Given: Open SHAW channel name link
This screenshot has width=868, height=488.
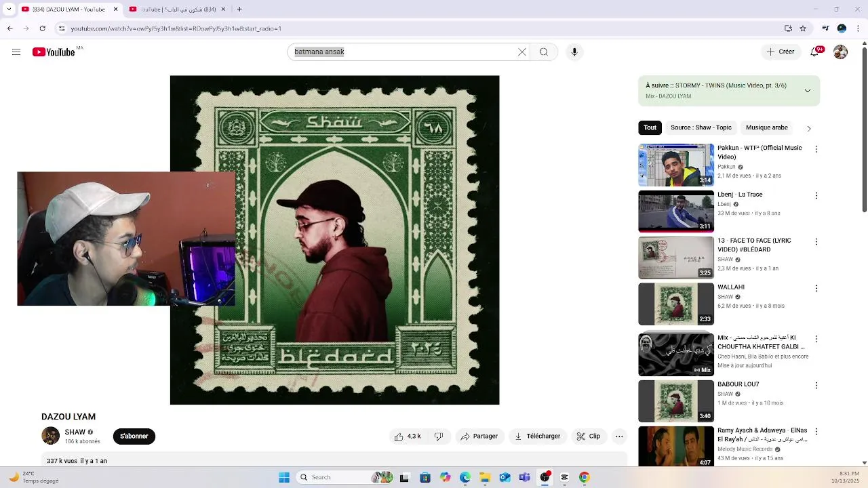Looking at the screenshot, I should pyautogui.click(x=75, y=432).
